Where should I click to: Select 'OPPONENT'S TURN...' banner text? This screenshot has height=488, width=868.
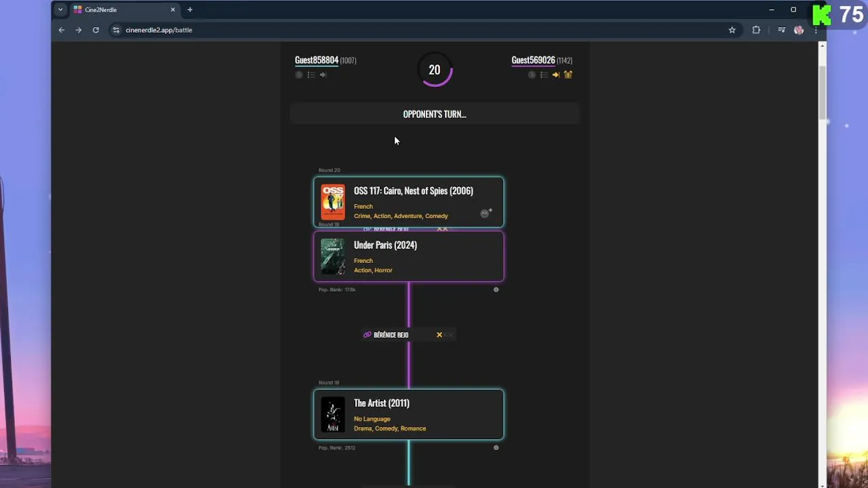[x=435, y=114]
